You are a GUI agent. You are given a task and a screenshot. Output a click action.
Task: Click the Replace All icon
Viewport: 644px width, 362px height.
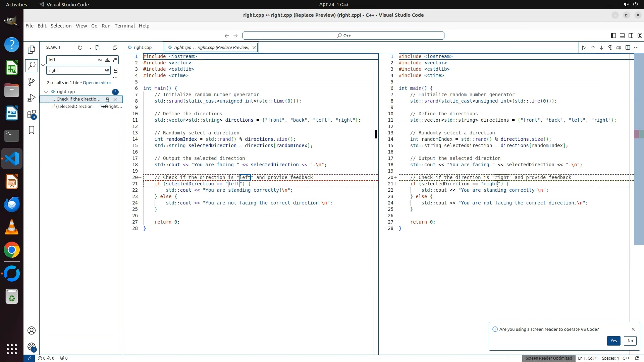[x=116, y=71]
